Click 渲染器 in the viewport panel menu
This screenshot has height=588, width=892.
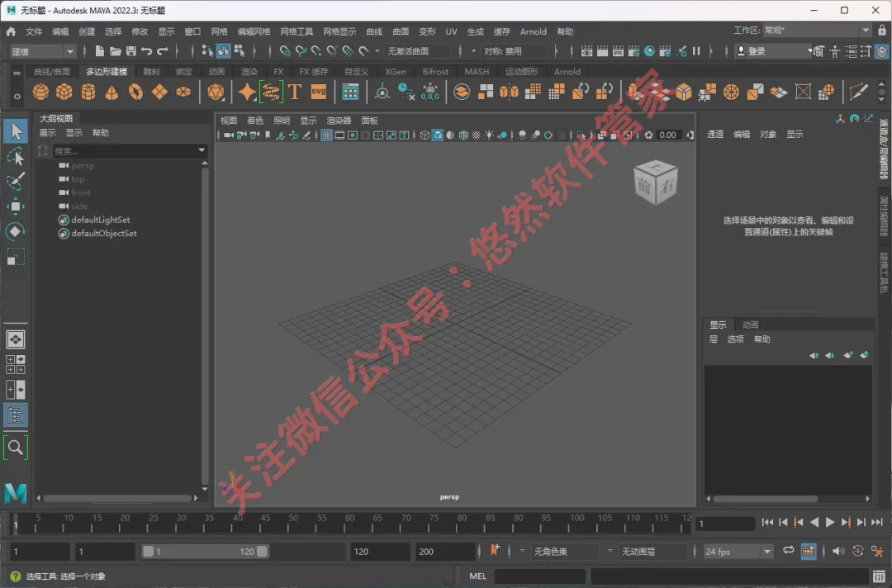(339, 121)
